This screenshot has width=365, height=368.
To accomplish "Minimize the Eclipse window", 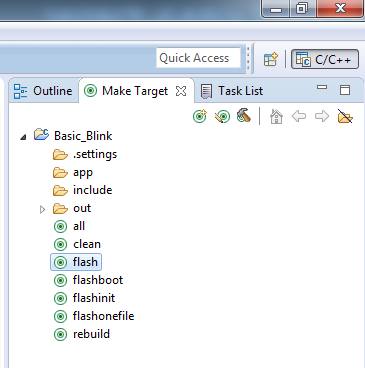I will point(276,9).
